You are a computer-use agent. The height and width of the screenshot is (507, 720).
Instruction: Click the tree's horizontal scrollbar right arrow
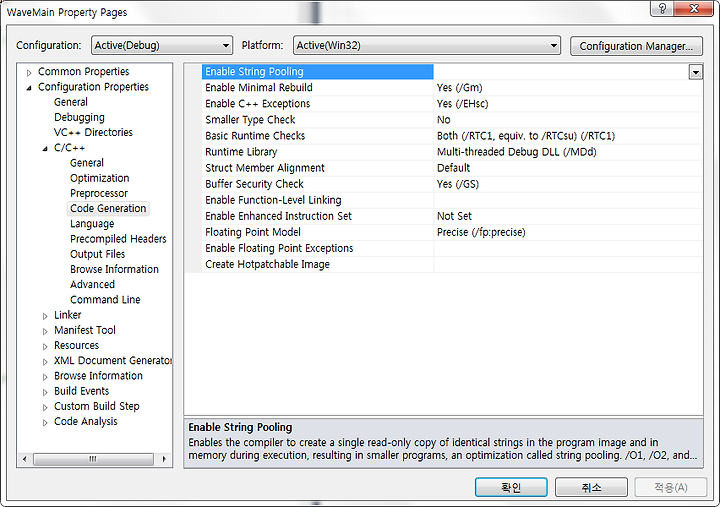click(x=164, y=459)
